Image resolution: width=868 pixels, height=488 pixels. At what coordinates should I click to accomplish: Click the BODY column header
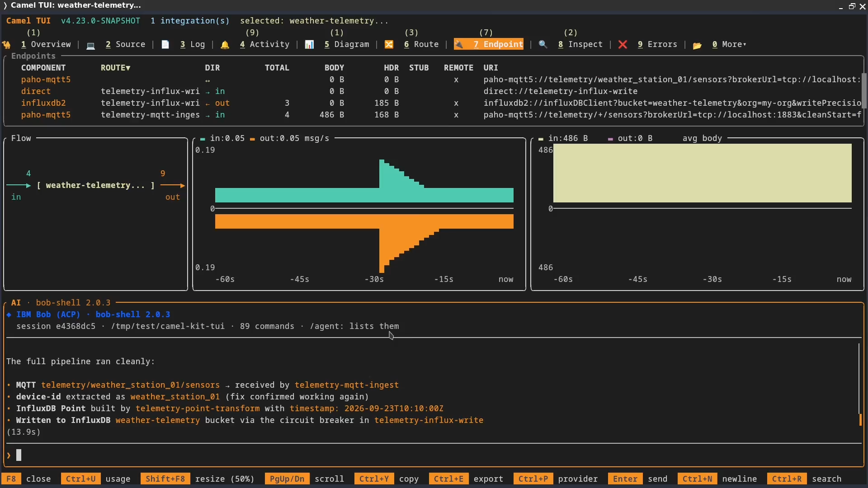334,68
